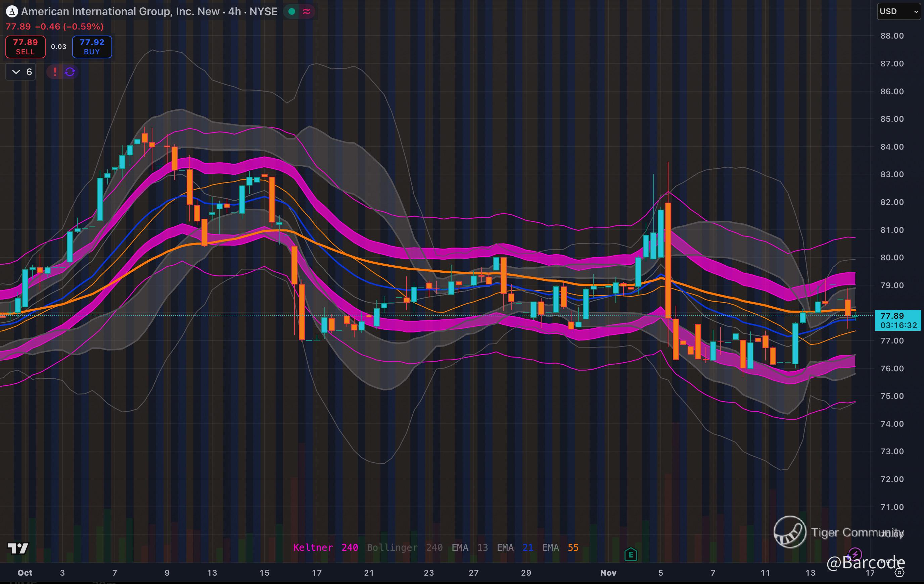
Task: Open chart settings hexagon gear icon
Action: click(x=899, y=573)
